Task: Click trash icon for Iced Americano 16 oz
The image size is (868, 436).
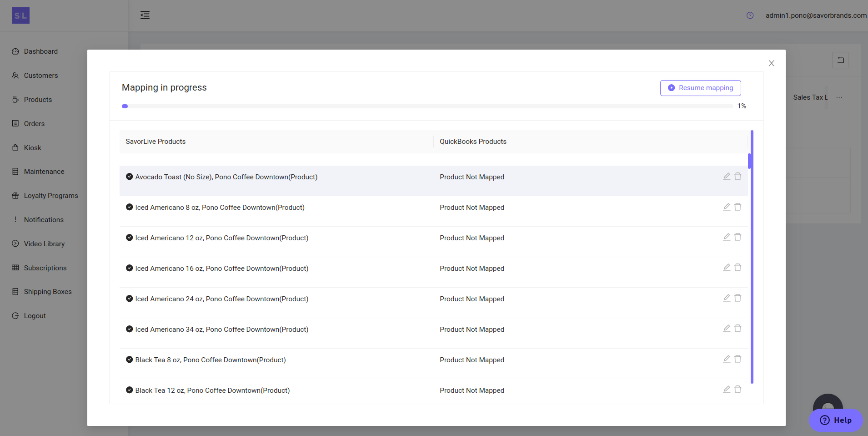Action: 738,268
